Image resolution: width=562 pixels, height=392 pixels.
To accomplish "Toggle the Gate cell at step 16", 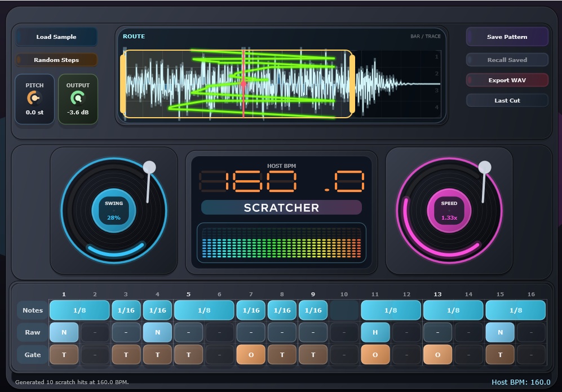I will [531, 355].
